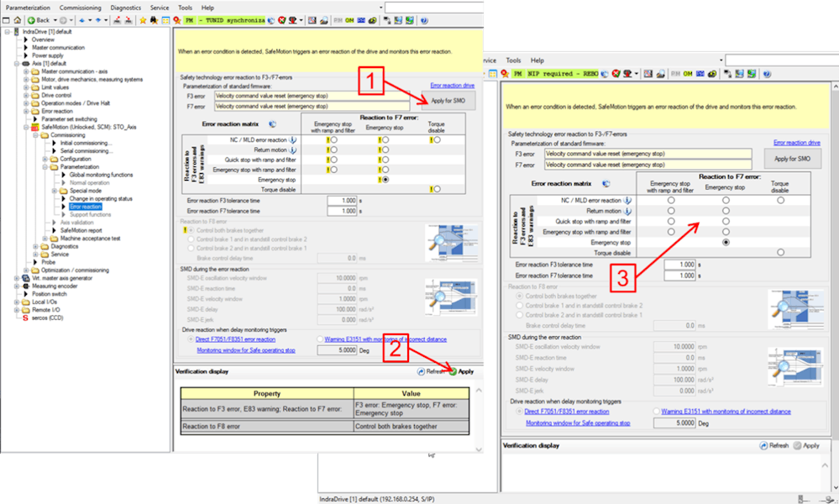
Task: Open the Diagnostics menu
Action: point(126,8)
